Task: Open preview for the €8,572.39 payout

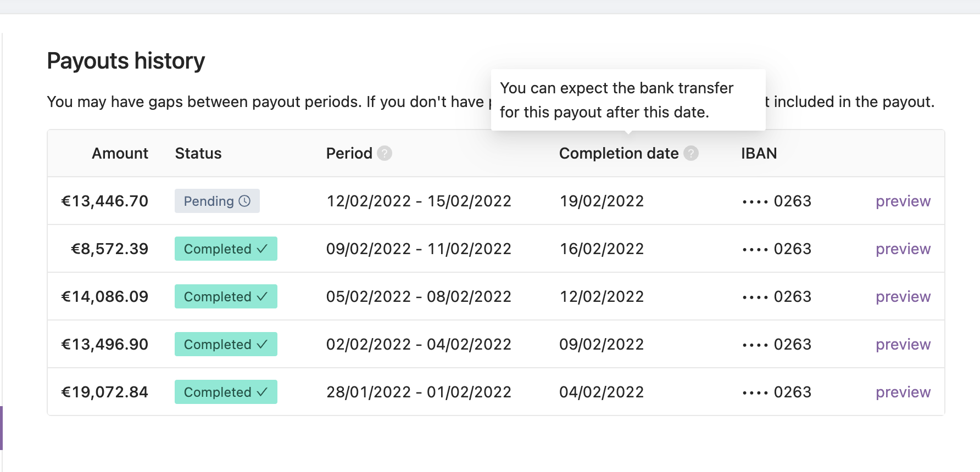Action: [x=903, y=249]
